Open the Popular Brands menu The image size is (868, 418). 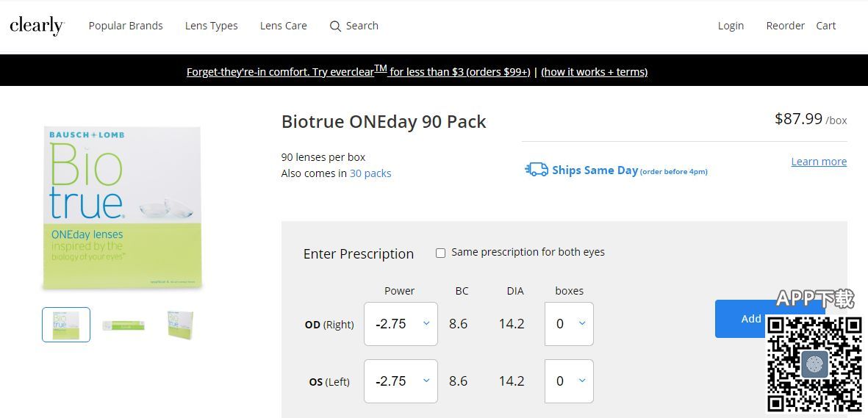(126, 26)
